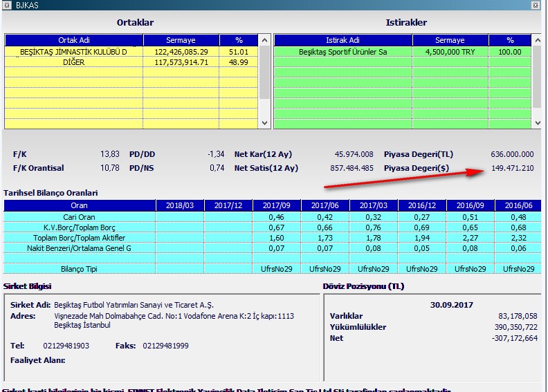The height and width of the screenshot is (392, 548).
Task: Select the 2017/06 column header
Action: coord(325,205)
